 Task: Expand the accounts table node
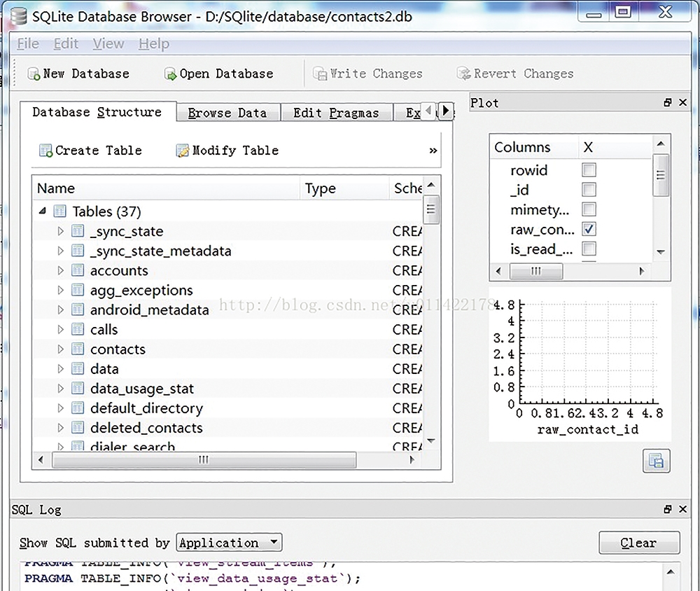[x=61, y=270]
